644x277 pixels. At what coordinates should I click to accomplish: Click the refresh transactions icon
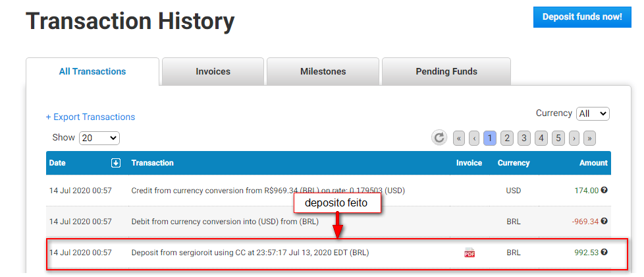(x=439, y=138)
